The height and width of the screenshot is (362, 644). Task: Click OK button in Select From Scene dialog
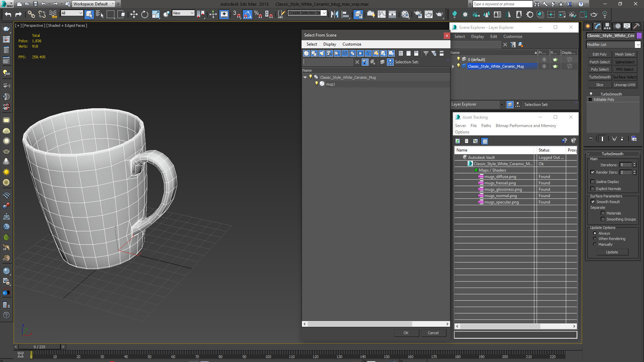[406, 333]
